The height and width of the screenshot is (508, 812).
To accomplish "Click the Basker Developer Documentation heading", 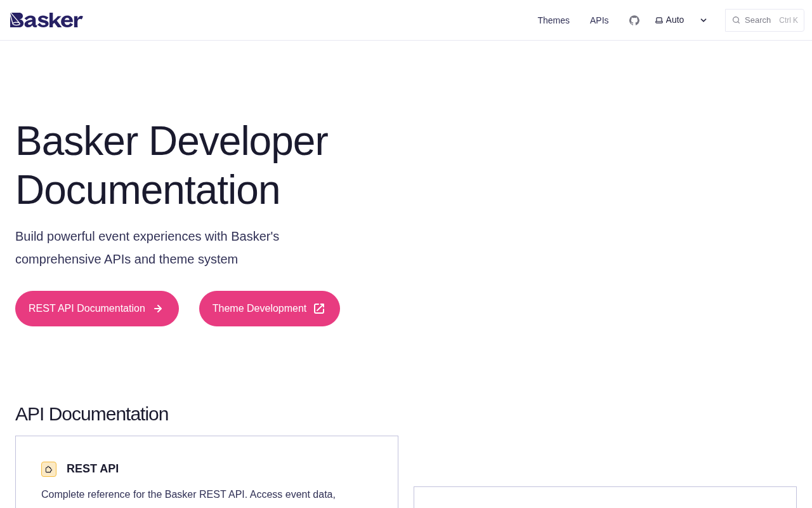I will [x=171, y=165].
